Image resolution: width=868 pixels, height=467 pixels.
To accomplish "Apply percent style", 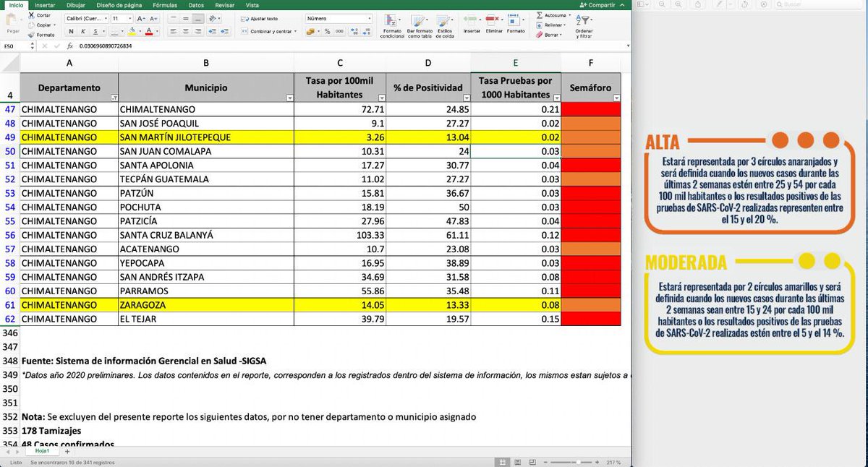I will click(x=327, y=32).
